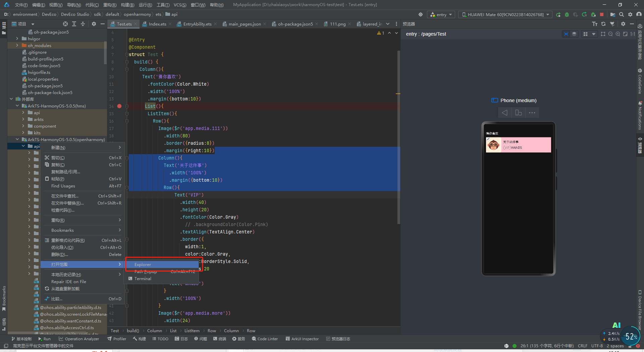Screen dimensions: 644x352
Task: Hide the project panel with minus icon
Action: click(103, 24)
